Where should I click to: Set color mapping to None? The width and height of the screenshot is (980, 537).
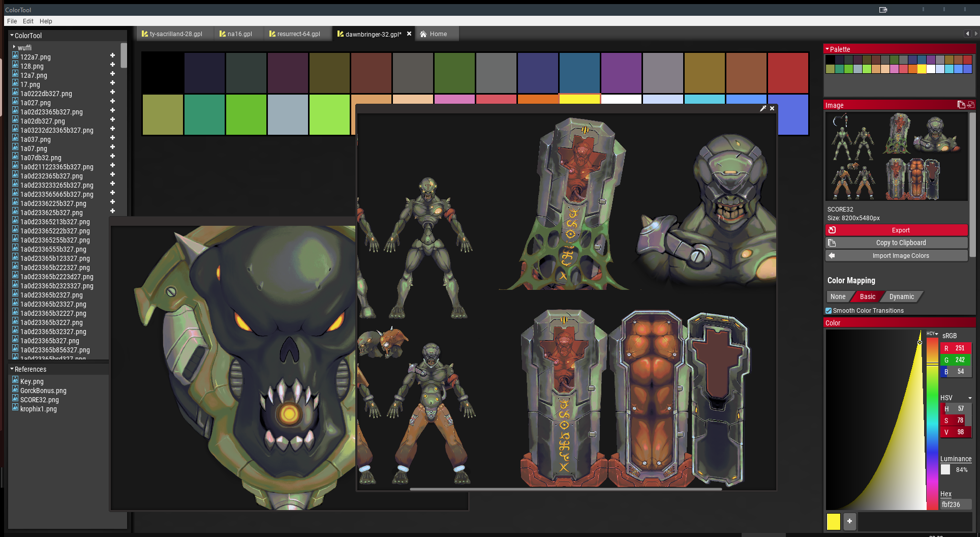(x=838, y=296)
